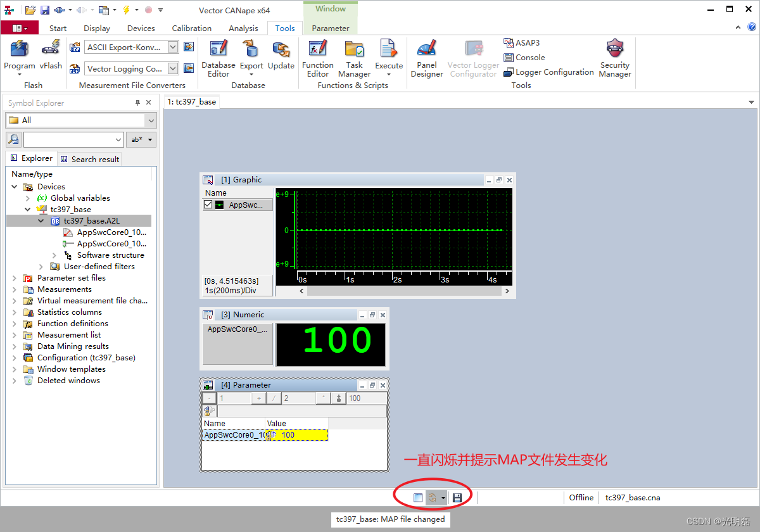
Task: Collapse the Devices tree node
Action: point(15,187)
